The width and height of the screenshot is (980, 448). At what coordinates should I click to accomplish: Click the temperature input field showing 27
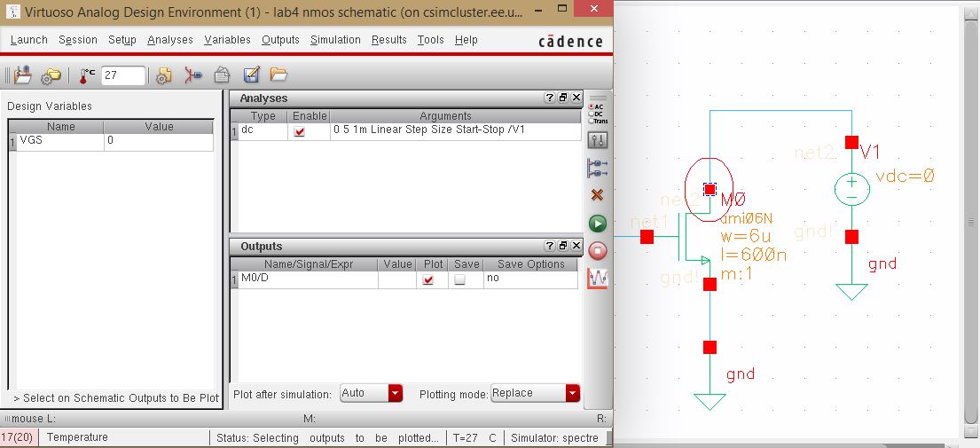pos(122,75)
